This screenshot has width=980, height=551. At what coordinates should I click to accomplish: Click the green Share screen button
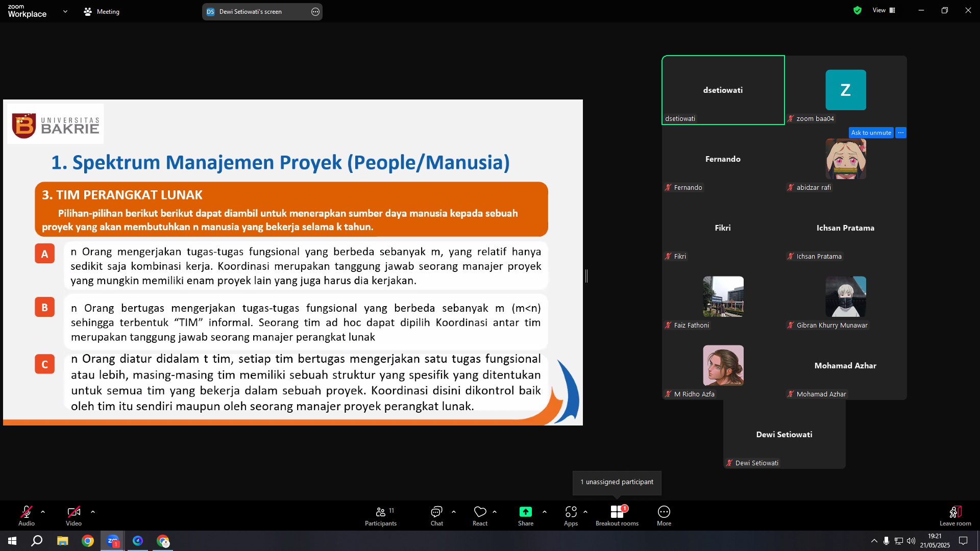coord(526,515)
